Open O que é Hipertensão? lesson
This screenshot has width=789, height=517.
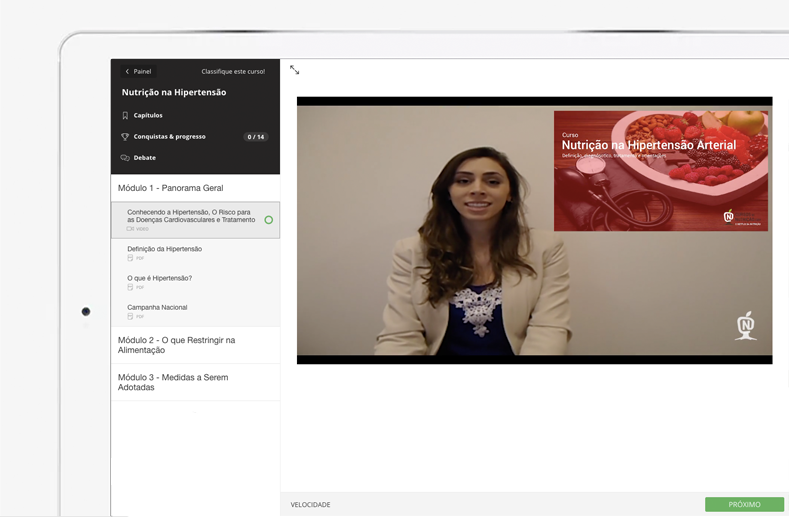pyautogui.click(x=195, y=282)
